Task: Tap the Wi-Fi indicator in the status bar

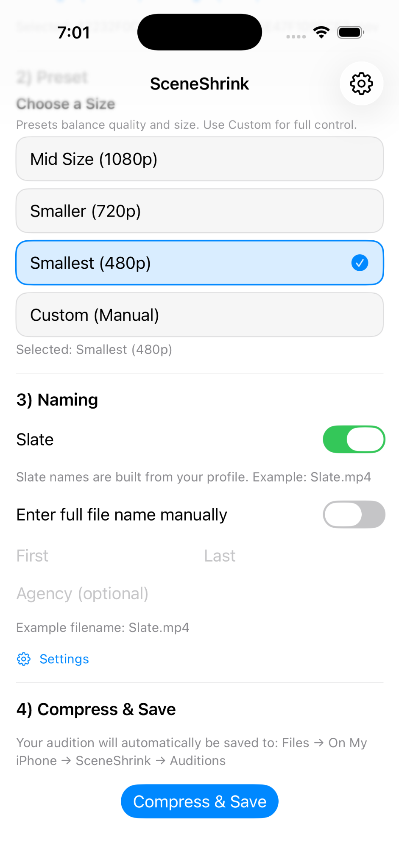Action: point(321,32)
